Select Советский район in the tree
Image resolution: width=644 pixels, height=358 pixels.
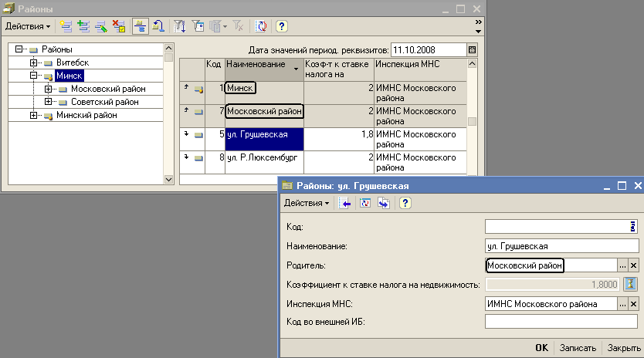click(x=105, y=102)
